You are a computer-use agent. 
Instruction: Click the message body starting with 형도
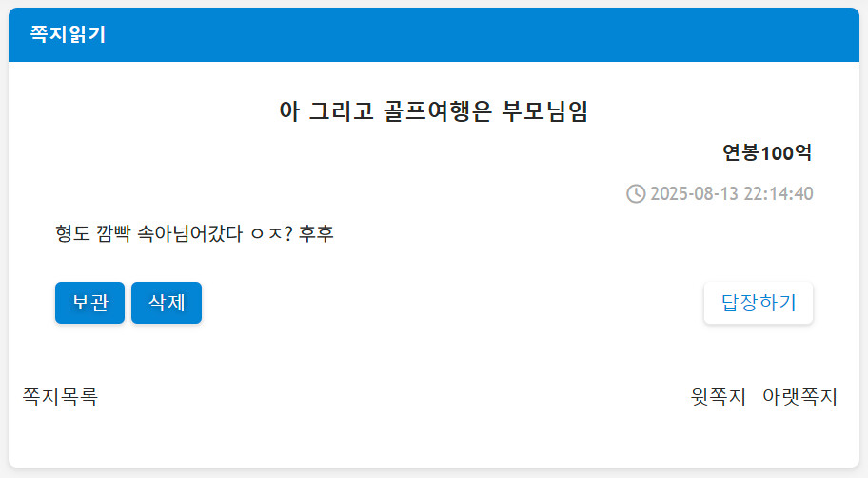click(195, 233)
